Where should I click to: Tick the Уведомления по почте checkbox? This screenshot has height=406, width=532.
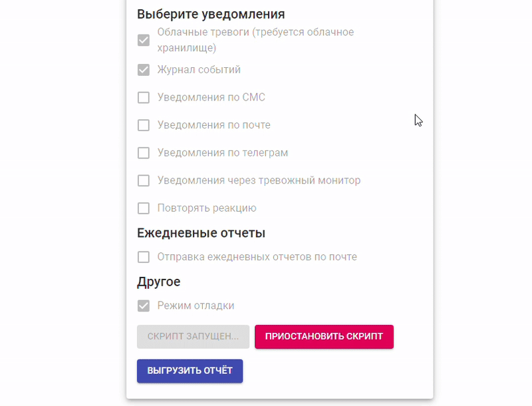143,125
